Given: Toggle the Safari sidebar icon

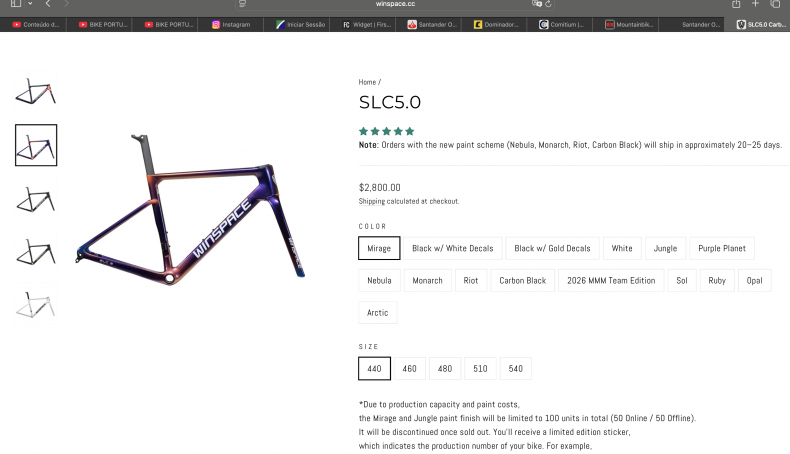Looking at the screenshot, I should [15, 4].
